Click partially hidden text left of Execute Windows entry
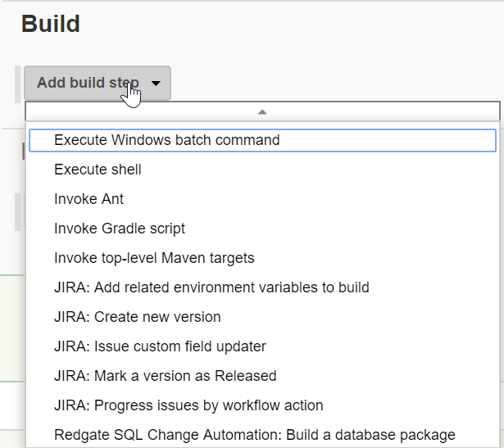Image resolution: width=504 pixels, height=448 pixels. tap(23, 149)
